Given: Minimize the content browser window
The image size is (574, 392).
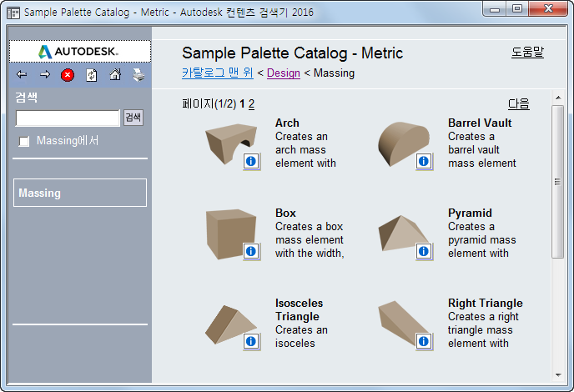Looking at the screenshot, I should [495, 9].
